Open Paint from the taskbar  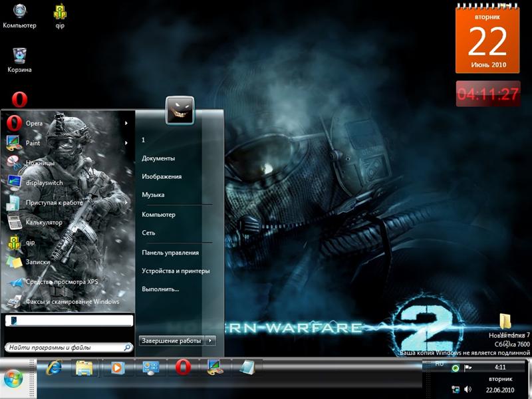[215, 368]
